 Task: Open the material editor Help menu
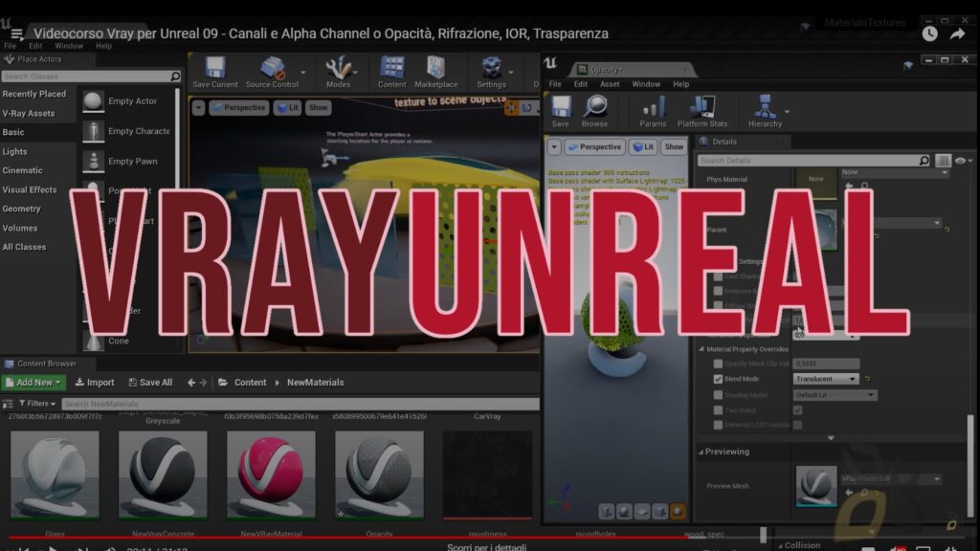(680, 84)
